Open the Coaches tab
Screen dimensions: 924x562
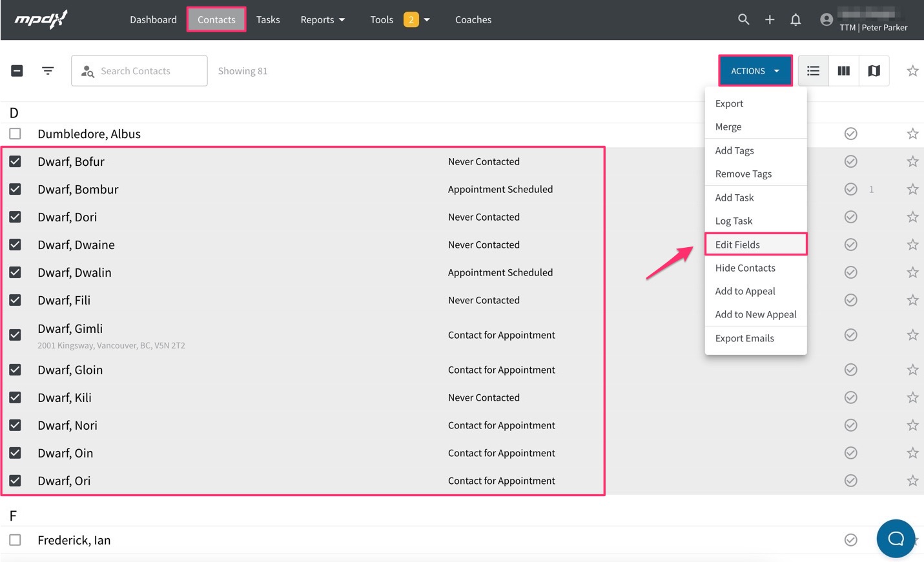point(473,20)
